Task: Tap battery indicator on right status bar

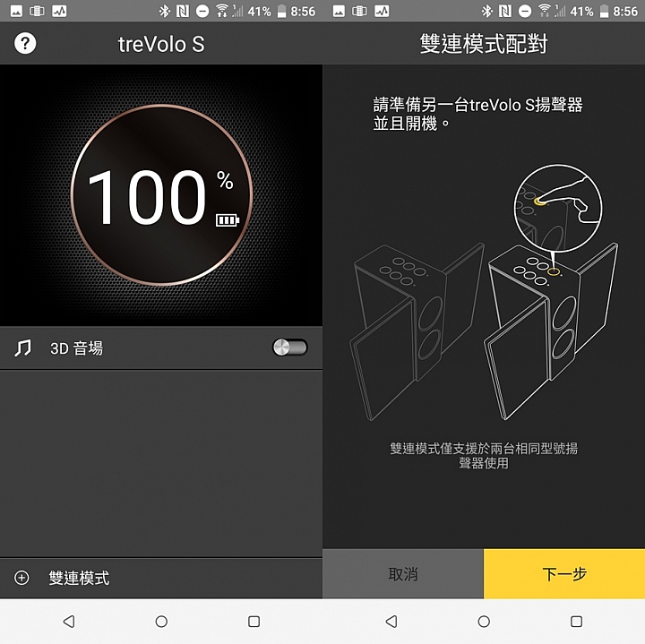Action: [x=604, y=11]
